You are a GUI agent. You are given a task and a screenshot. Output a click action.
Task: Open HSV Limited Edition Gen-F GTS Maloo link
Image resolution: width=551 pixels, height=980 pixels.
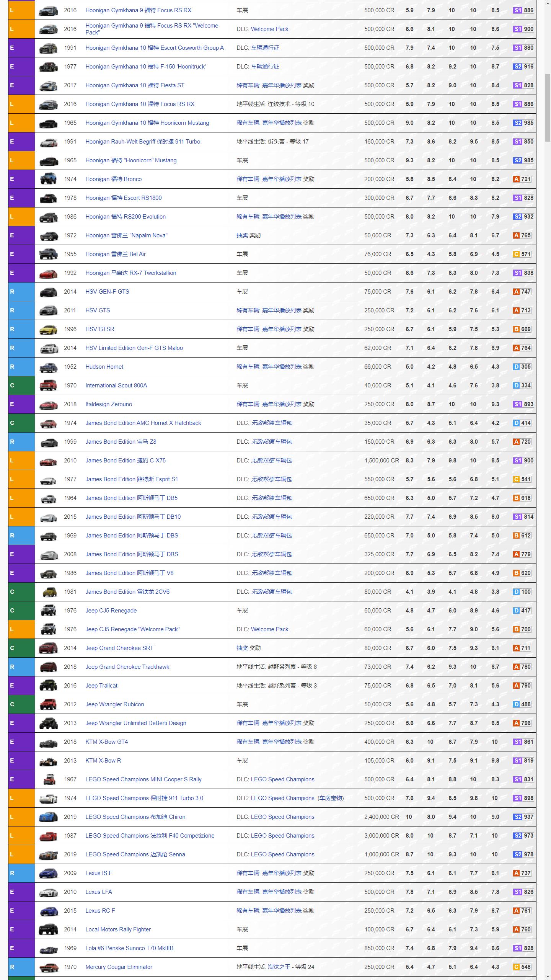tap(134, 348)
